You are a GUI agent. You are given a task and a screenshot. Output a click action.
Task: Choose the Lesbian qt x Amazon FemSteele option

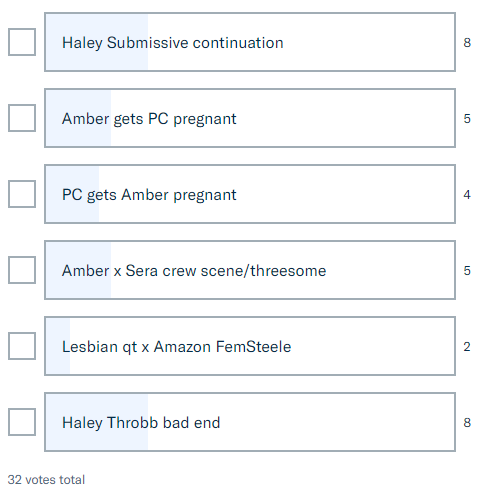tap(250, 346)
